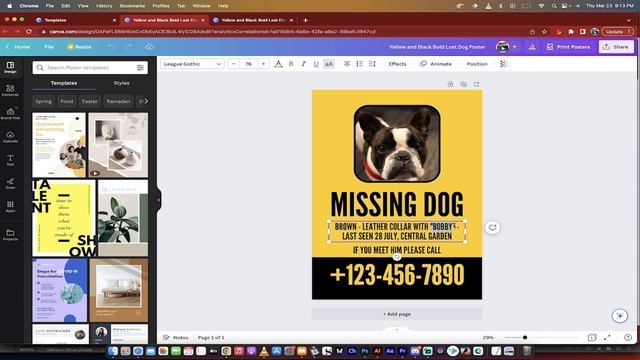Open the Effects options

click(398, 64)
